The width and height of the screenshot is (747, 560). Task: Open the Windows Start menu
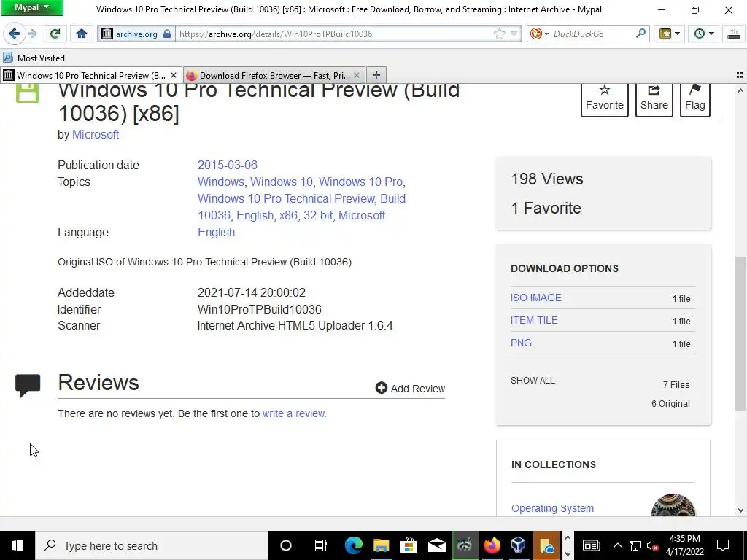point(18,545)
